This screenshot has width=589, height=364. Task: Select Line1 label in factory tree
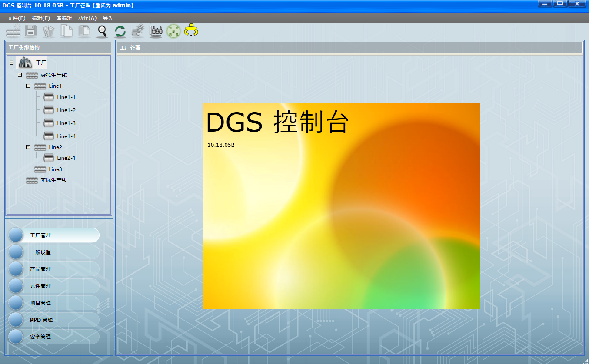[55, 86]
